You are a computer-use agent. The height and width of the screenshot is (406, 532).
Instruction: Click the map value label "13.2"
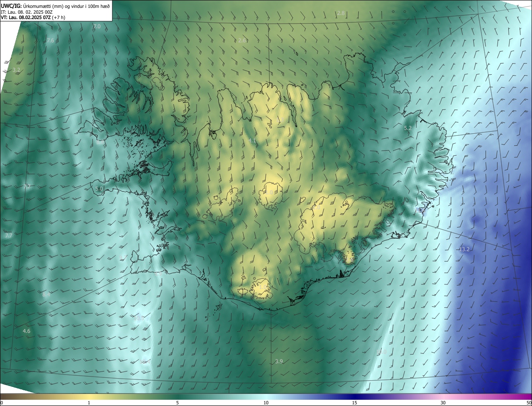coord(465,249)
